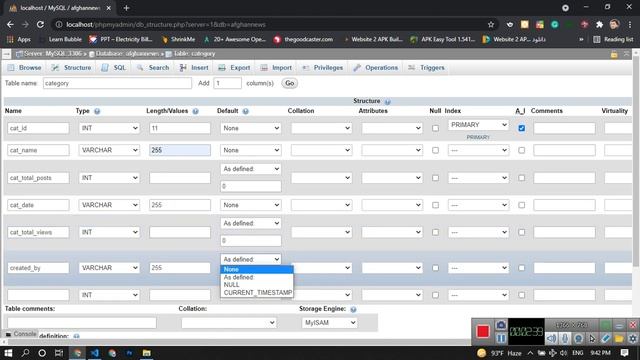640x360 pixels.
Task: Enable A_I checkbox for cat_name
Action: coord(522,150)
